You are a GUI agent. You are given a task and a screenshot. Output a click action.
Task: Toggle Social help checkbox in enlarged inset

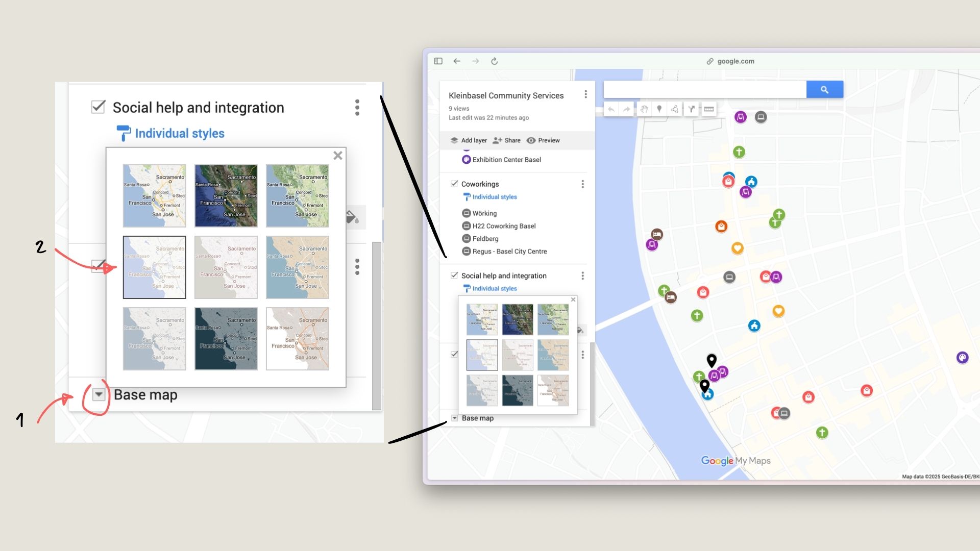tap(98, 107)
